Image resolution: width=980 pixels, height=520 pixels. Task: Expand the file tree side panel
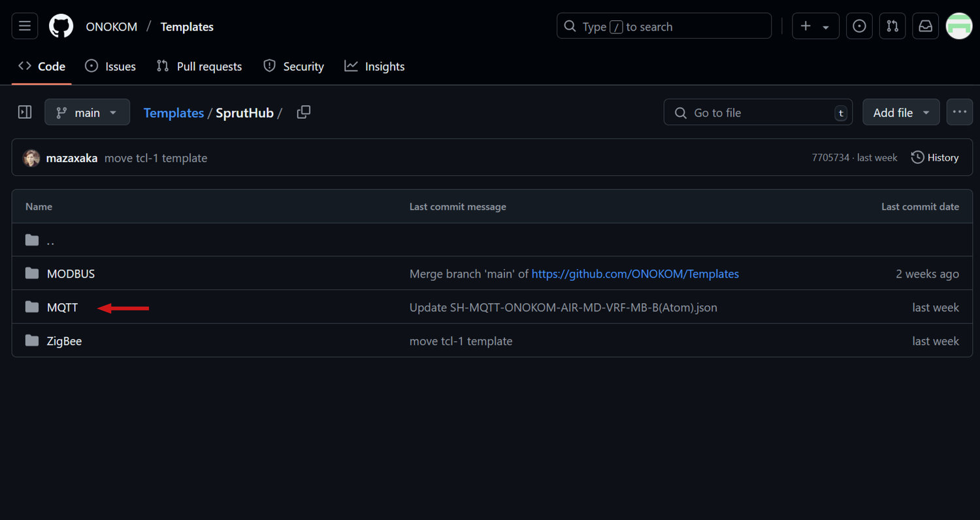[x=25, y=112]
